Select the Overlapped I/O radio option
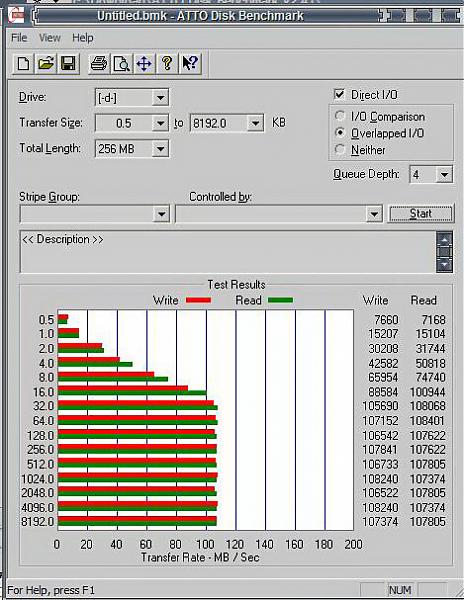Screen dimensions: 464x600 tap(340, 133)
